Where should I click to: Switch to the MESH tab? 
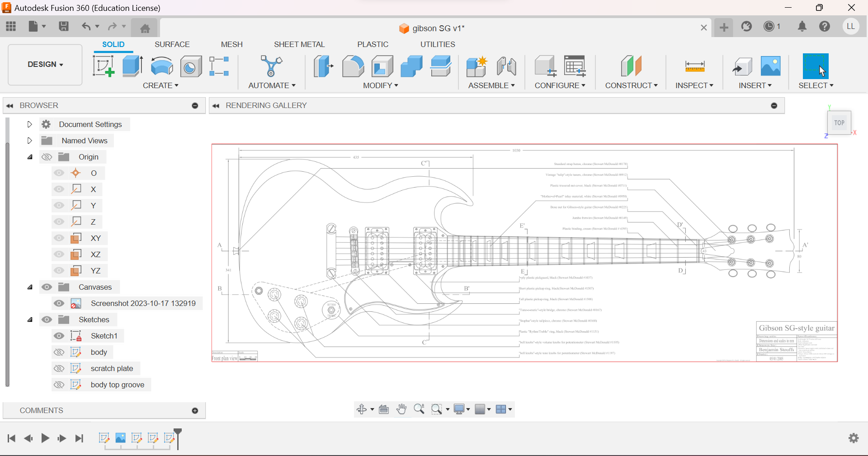click(x=232, y=44)
